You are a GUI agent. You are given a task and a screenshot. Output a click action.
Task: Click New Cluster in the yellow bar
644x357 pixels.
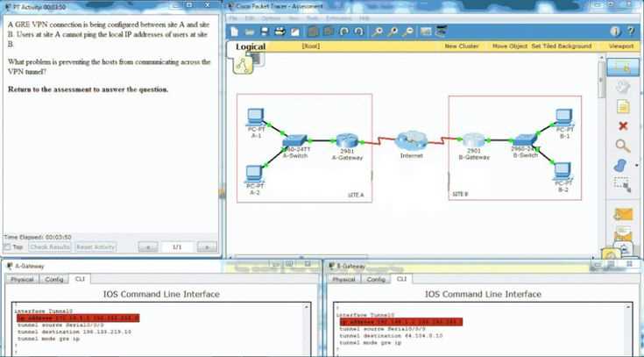point(461,46)
